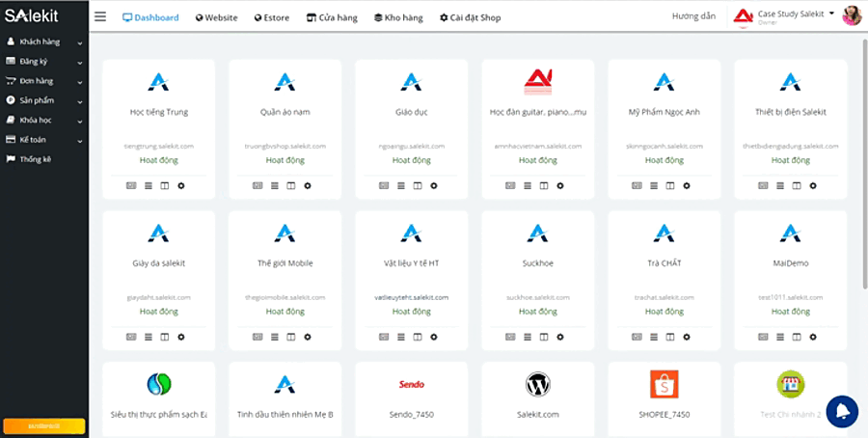This screenshot has height=438, width=868.
Task: Click list icon on Học tiếng Trung card
Action: pos(149,185)
